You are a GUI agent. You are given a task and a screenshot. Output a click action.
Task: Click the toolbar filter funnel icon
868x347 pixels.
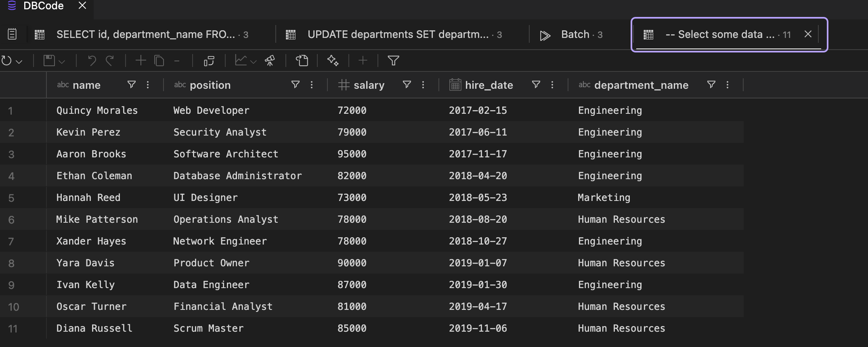point(394,61)
